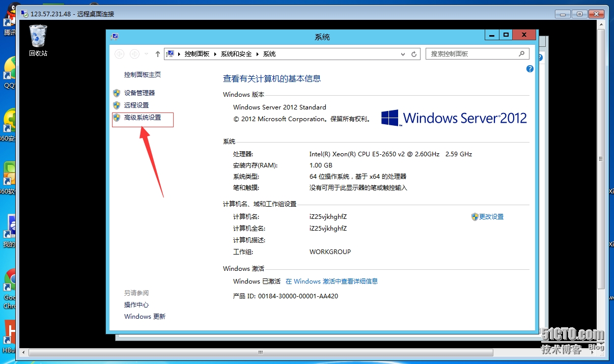Open recent locations dropdown next to Forward

pyautogui.click(x=147, y=53)
